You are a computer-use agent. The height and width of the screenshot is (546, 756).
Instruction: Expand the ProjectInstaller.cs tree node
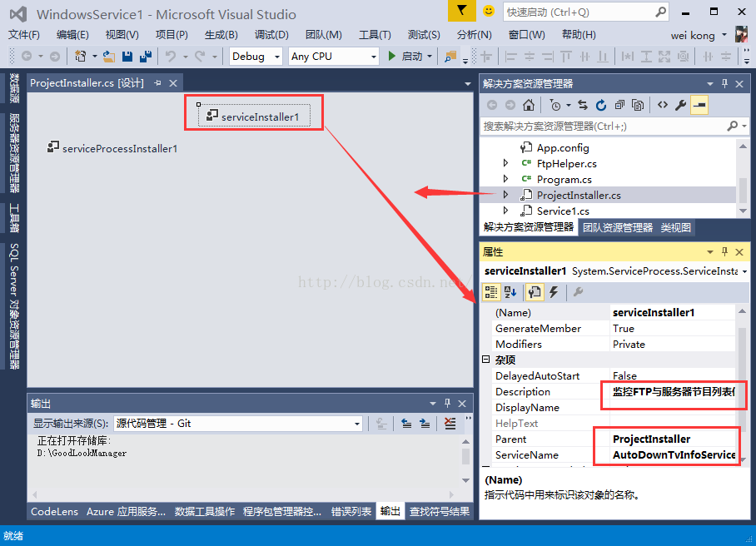(x=505, y=195)
